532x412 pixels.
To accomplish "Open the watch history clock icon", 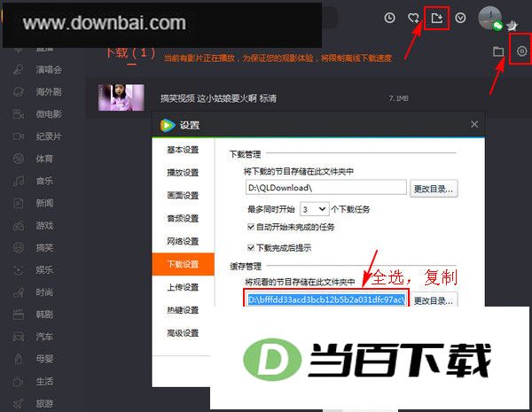I will click(389, 18).
